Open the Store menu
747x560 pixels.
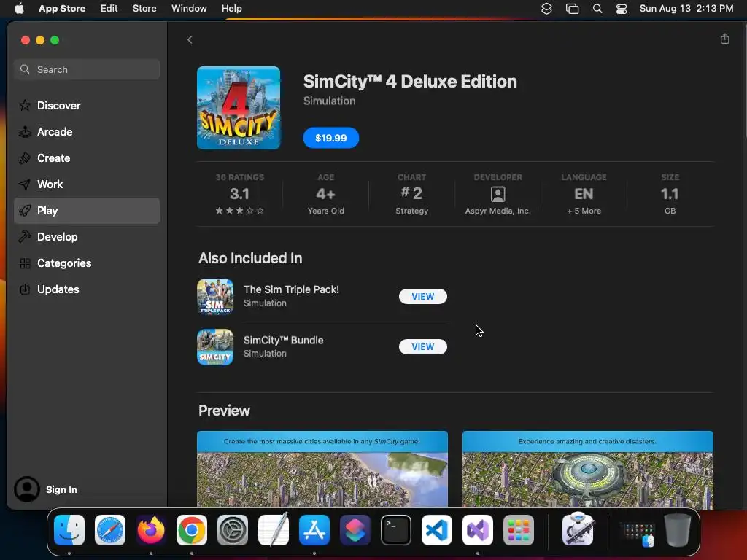144,9
